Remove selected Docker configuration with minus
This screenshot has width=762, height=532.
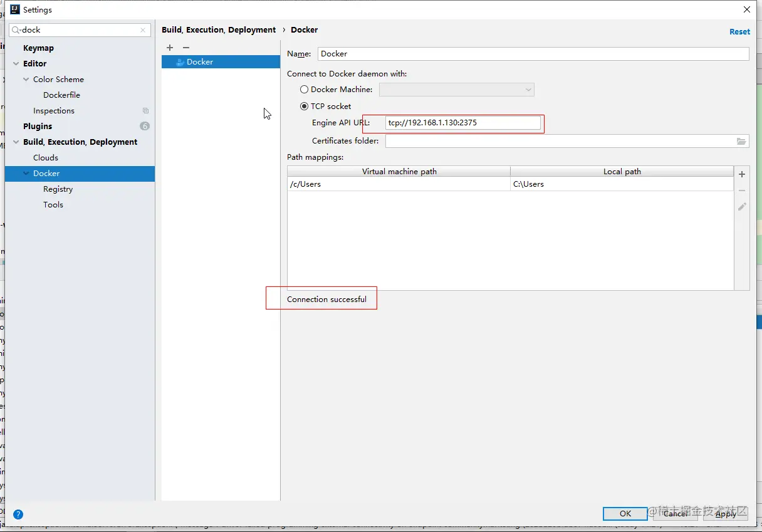click(x=186, y=48)
